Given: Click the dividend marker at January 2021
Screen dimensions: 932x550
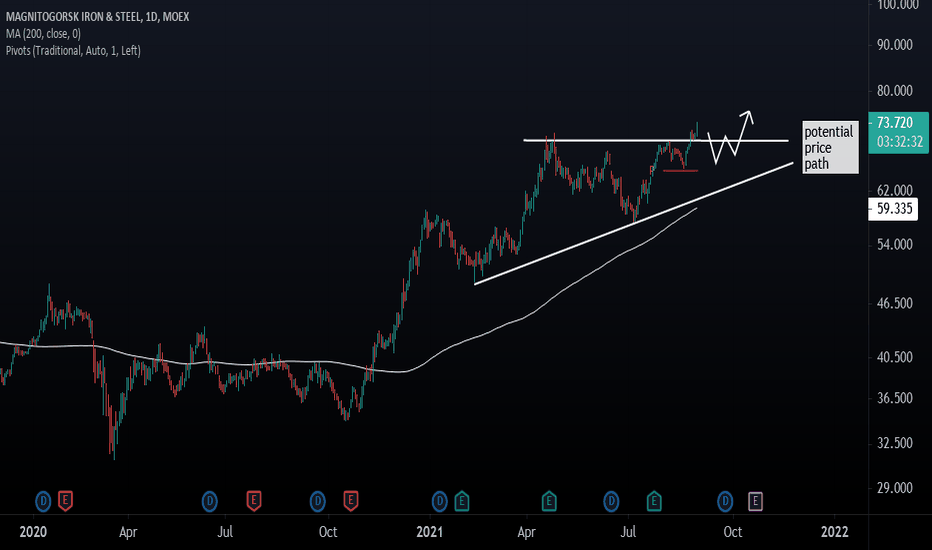Looking at the screenshot, I should tap(439, 501).
